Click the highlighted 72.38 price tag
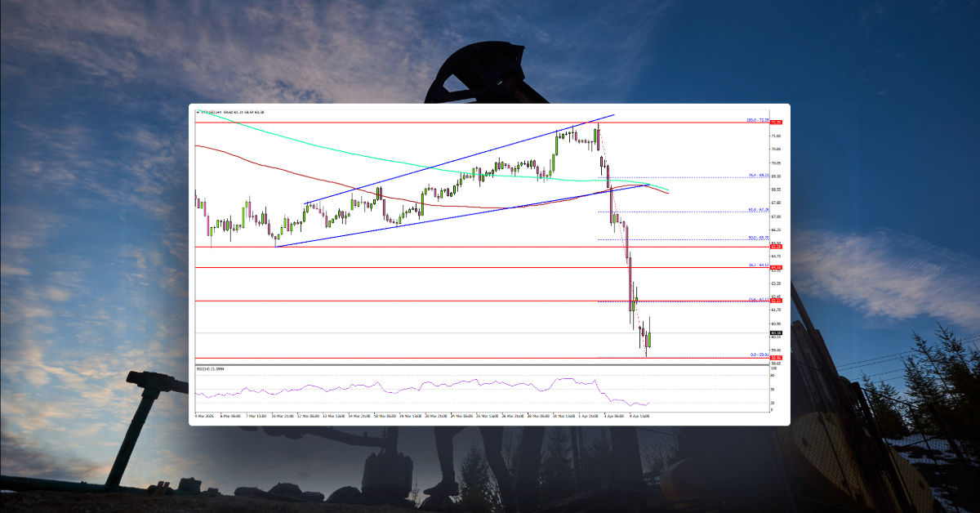 click(x=776, y=123)
